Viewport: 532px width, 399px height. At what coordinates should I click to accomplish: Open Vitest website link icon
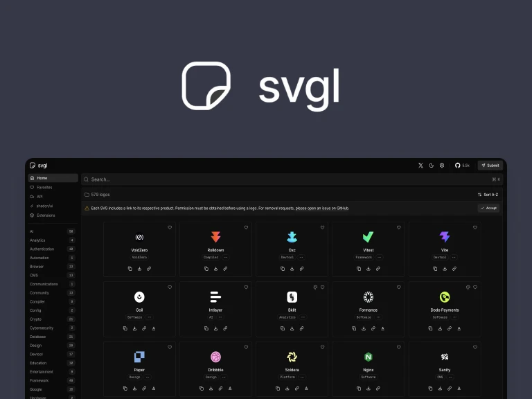(x=378, y=268)
